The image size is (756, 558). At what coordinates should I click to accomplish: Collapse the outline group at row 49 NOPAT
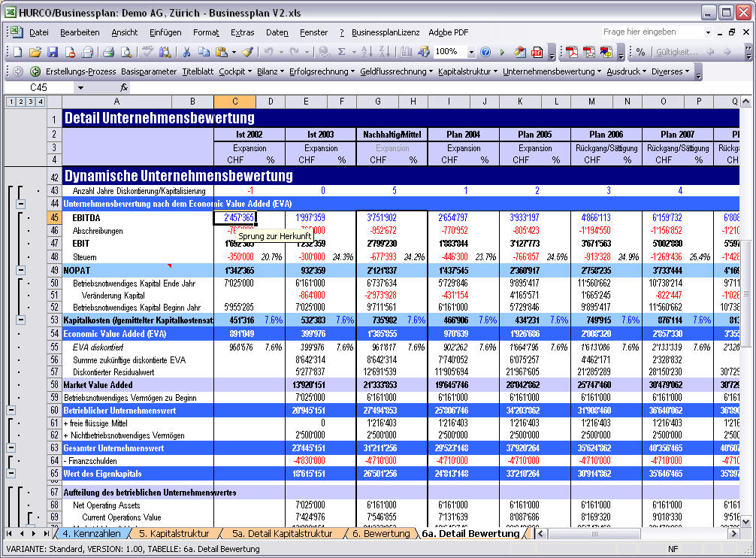click(x=20, y=270)
